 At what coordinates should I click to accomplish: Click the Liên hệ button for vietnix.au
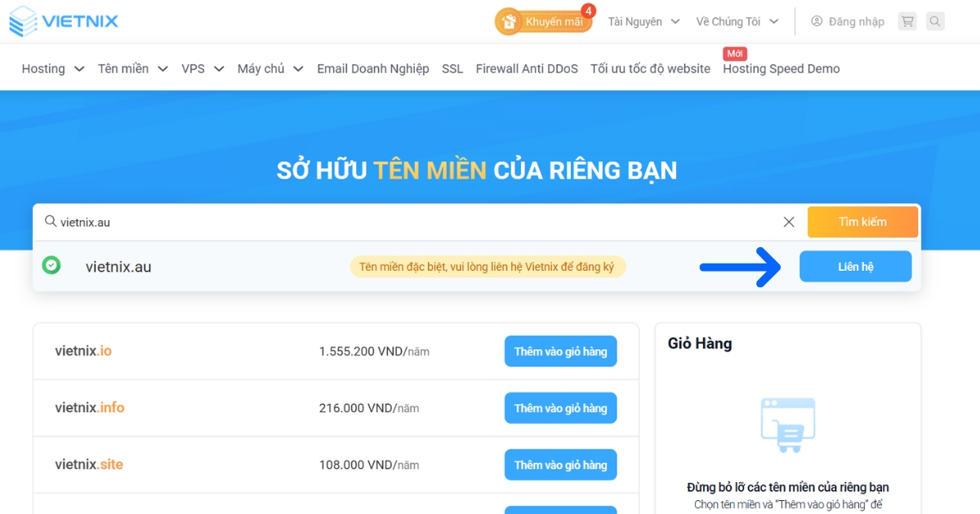pyautogui.click(x=855, y=266)
